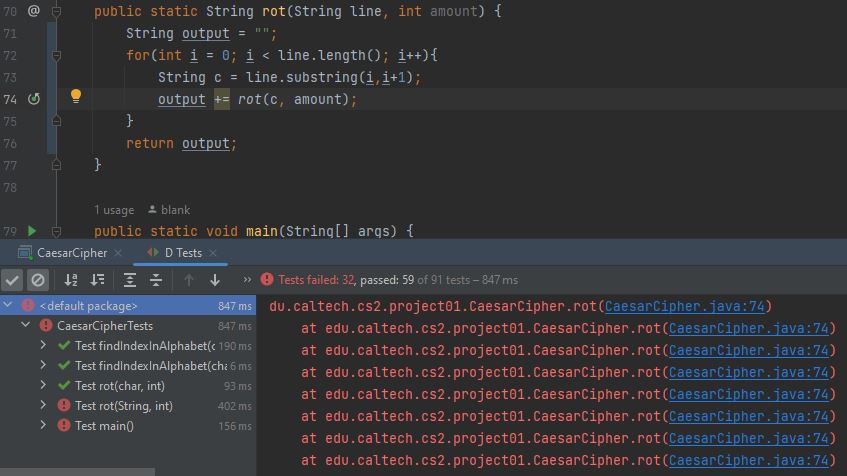Sort tests alphabetically

[71, 280]
